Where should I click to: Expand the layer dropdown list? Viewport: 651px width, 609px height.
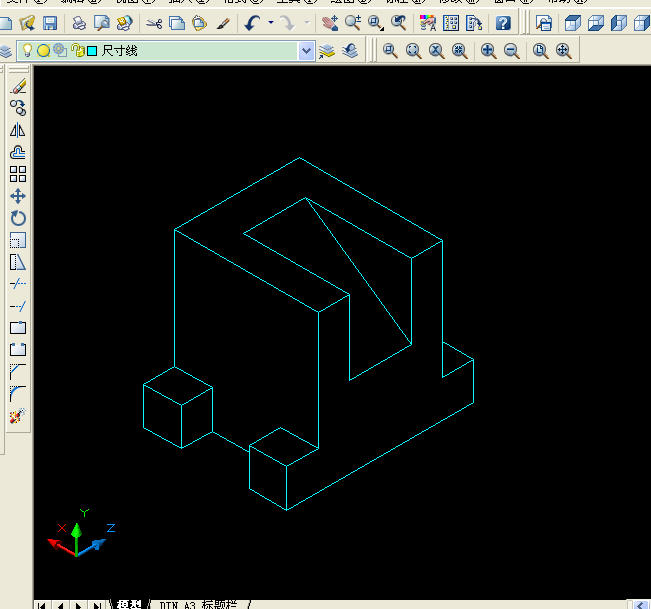[306, 51]
